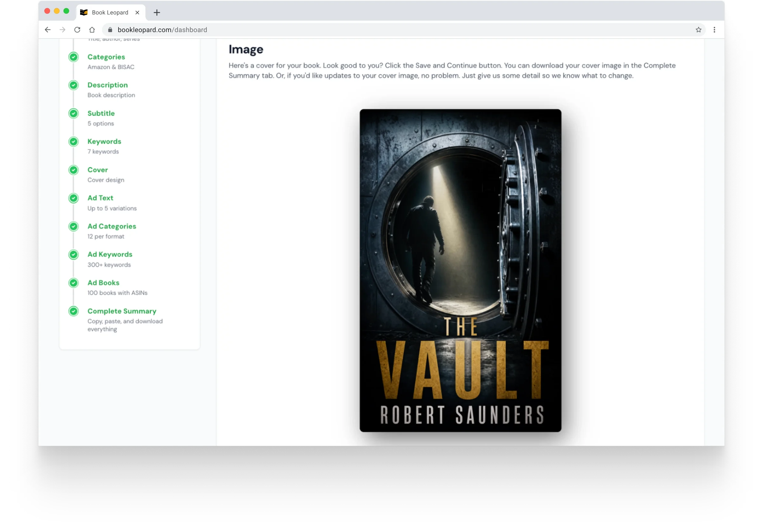Open a new browser tab

click(x=157, y=13)
